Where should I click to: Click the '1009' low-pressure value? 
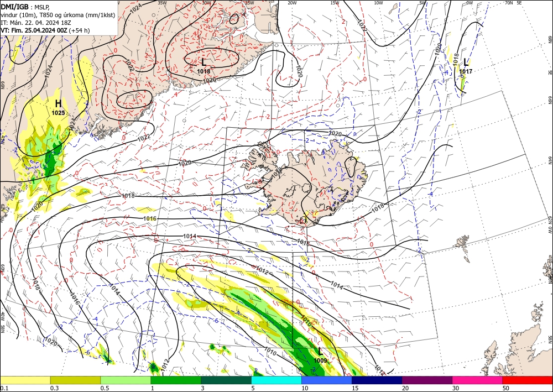(x=320, y=360)
